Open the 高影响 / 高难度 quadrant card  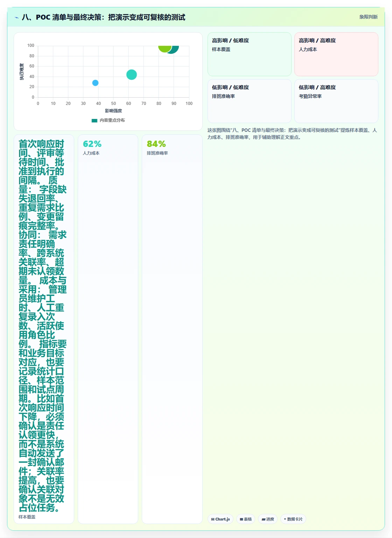336,54
